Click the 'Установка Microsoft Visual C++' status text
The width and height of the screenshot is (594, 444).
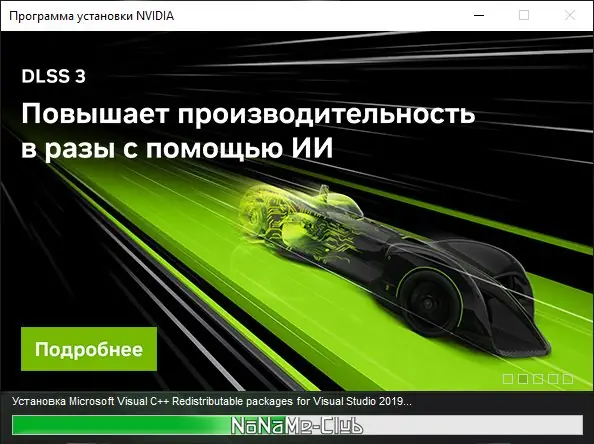[x=211, y=402]
